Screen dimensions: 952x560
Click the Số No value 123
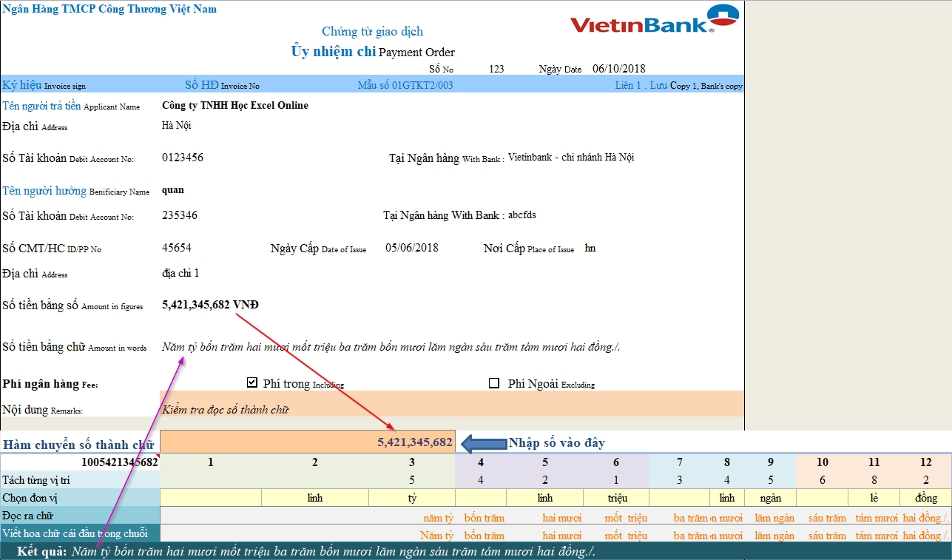(496, 69)
